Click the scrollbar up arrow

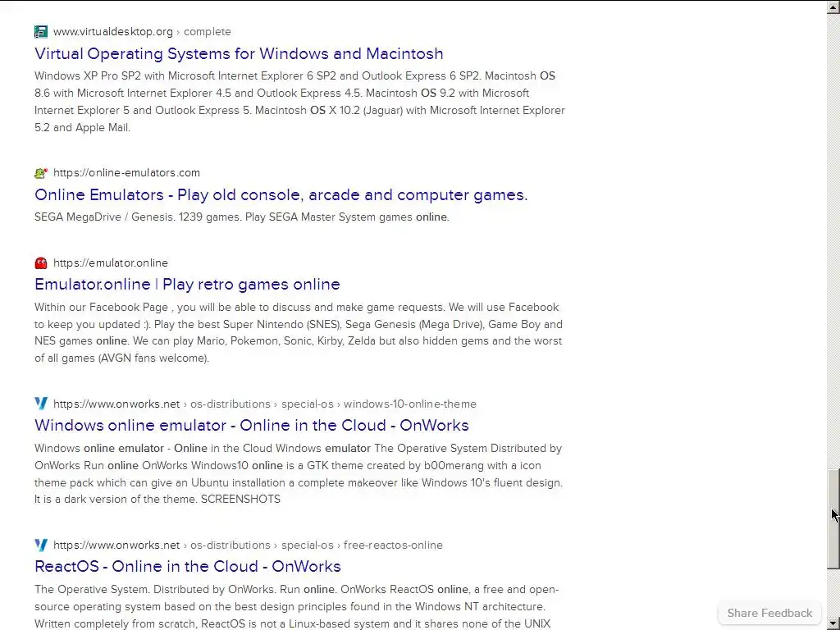coord(833,7)
